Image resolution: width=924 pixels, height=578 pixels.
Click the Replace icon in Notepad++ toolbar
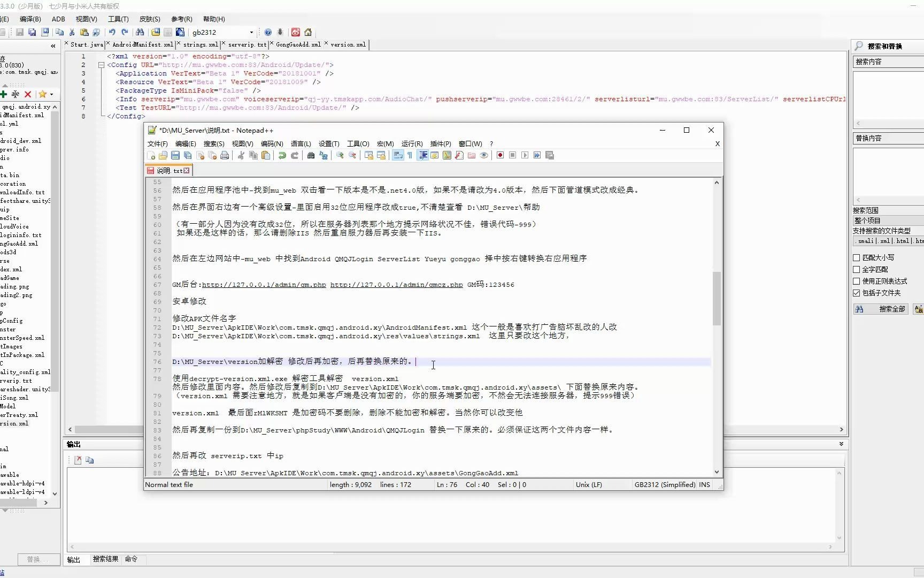pos(324,156)
